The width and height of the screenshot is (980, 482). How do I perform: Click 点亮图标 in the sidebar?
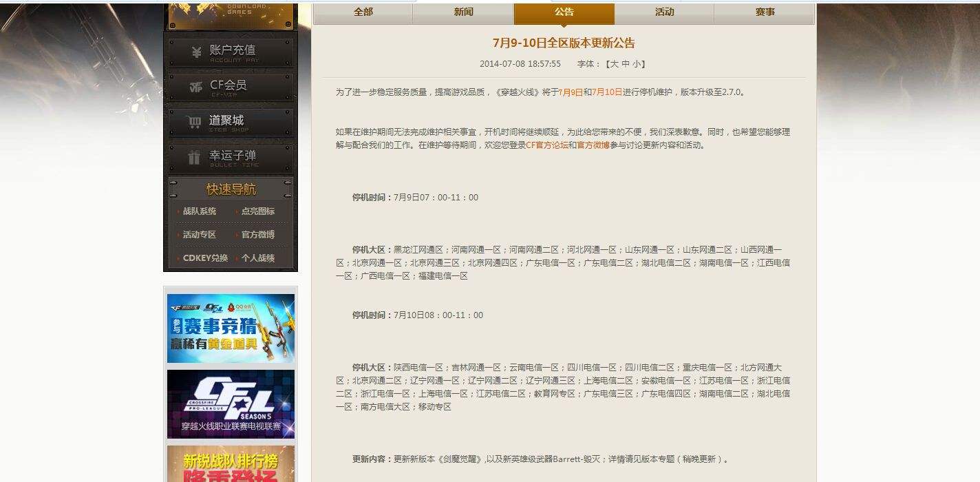click(258, 211)
